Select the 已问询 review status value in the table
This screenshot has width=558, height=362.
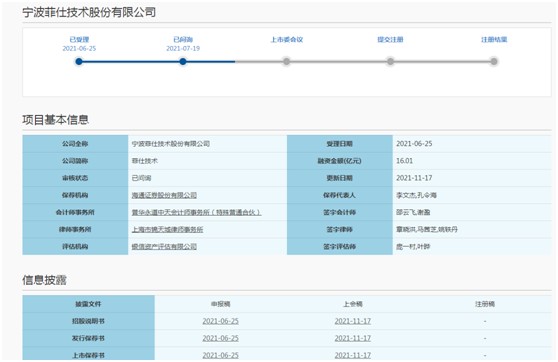tap(141, 178)
